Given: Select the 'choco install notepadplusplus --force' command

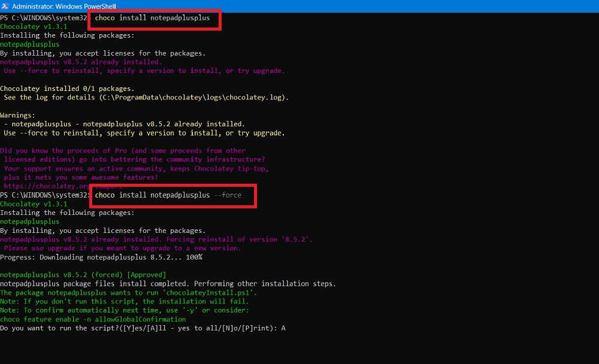Looking at the screenshot, I should coord(171,195).
